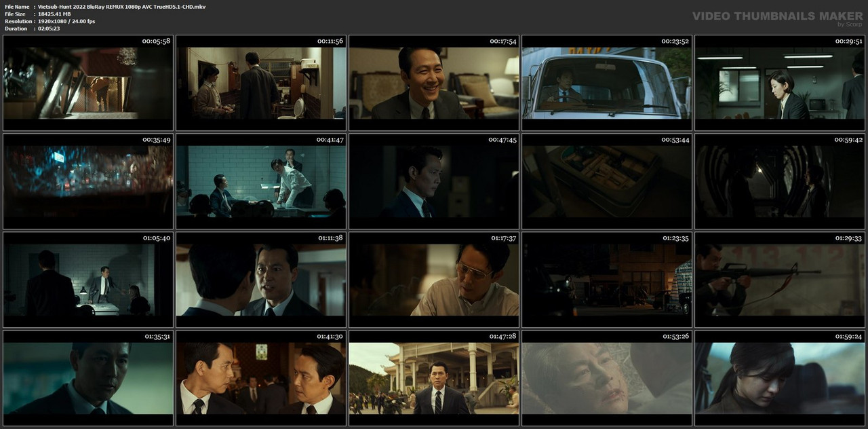Click the resolution value 1920x1080 / 24.00 fps
The height and width of the screenshot is (429, 868).
click(67, 21)
